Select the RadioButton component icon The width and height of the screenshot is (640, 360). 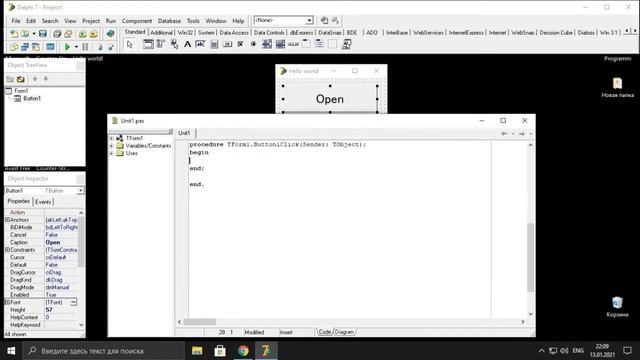[253, 44]
